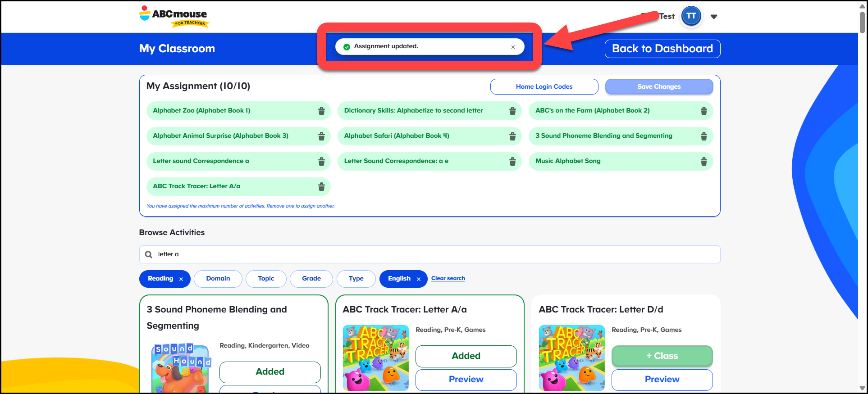
Task: Click the ABCmouse for Teachers logo
Action: tap(174, 17)
